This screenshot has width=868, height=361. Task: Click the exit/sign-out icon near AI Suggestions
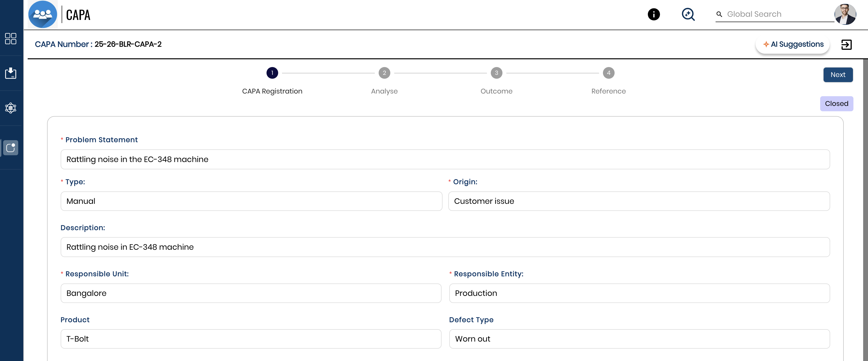click(x=847, y=44)
